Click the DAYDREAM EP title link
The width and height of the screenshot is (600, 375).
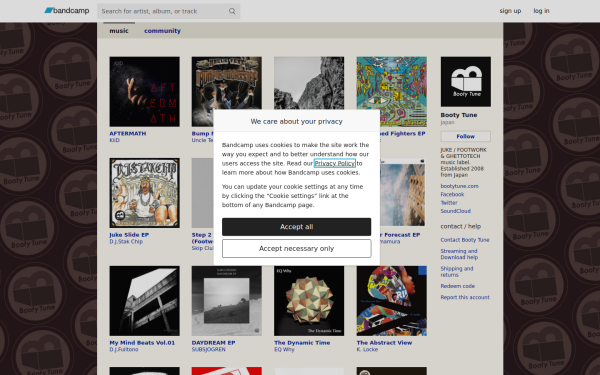(214, 343)
